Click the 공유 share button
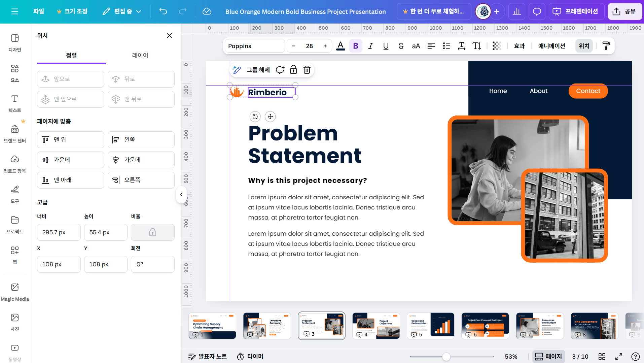This screenshot has width=644, height=363. [x=624, y=11]
